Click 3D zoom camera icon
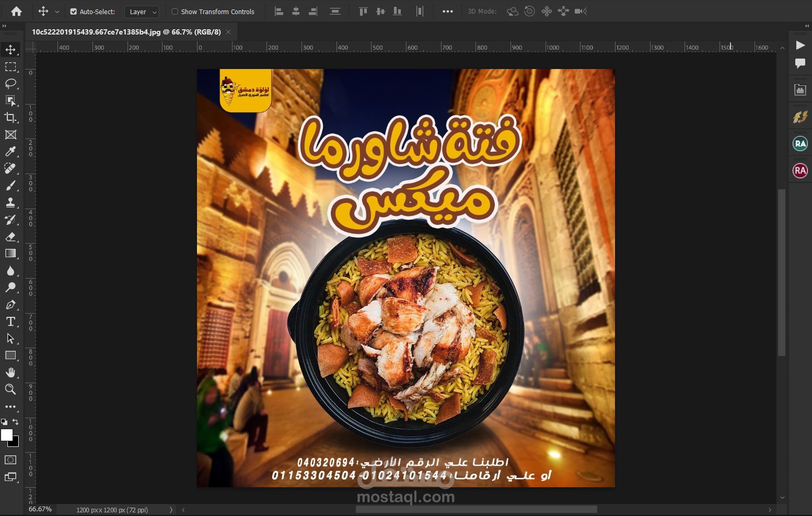 click(x=581, y=11)
